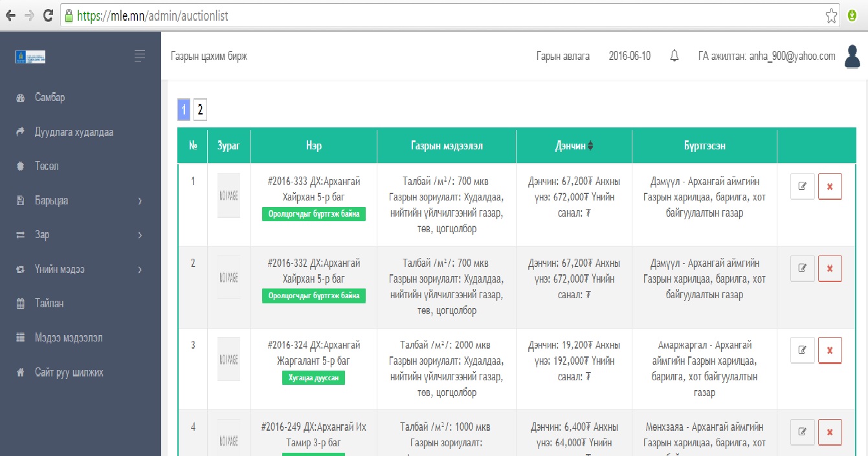The width and height of the screenshot is (868, 456).
Task: Toggle the sidebar with the hamburger icon
Action: [140, 56]
